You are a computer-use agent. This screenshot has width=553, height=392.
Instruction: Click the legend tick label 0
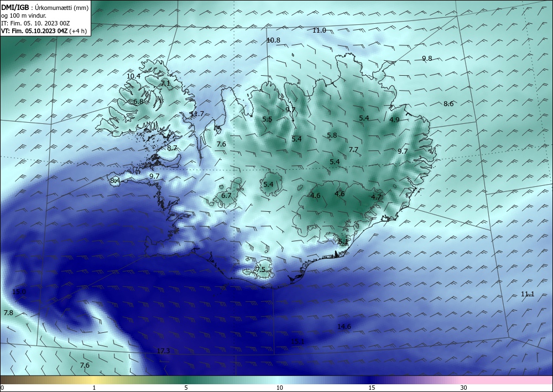(2, 388)
